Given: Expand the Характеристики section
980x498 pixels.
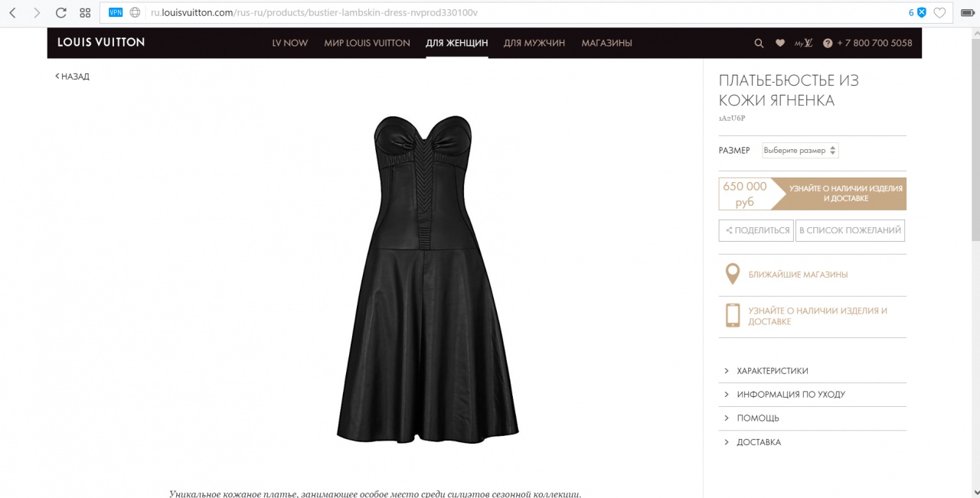Looking at the screenshot, I should (773, 371).
